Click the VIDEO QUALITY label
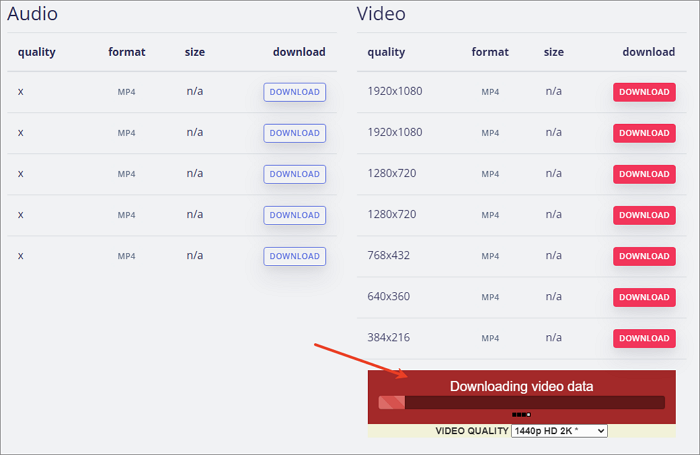The height and width of the screenshot is (455, 700). [472, 431]
